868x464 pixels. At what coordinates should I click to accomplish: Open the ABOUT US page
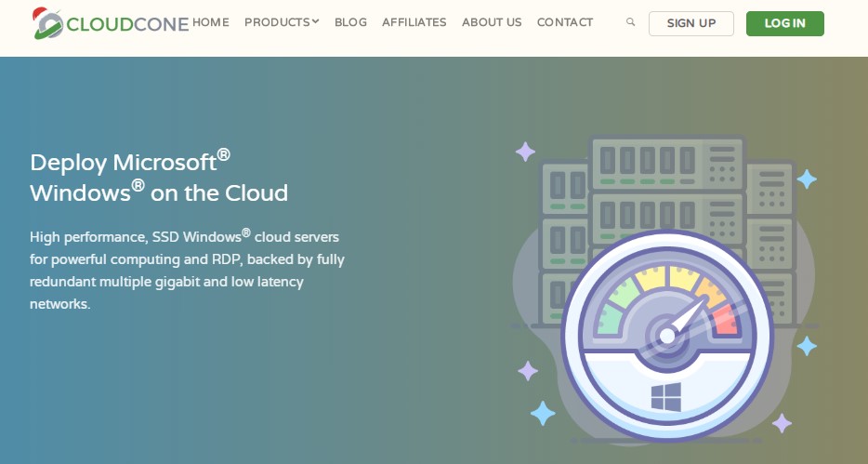pos(492,22)
